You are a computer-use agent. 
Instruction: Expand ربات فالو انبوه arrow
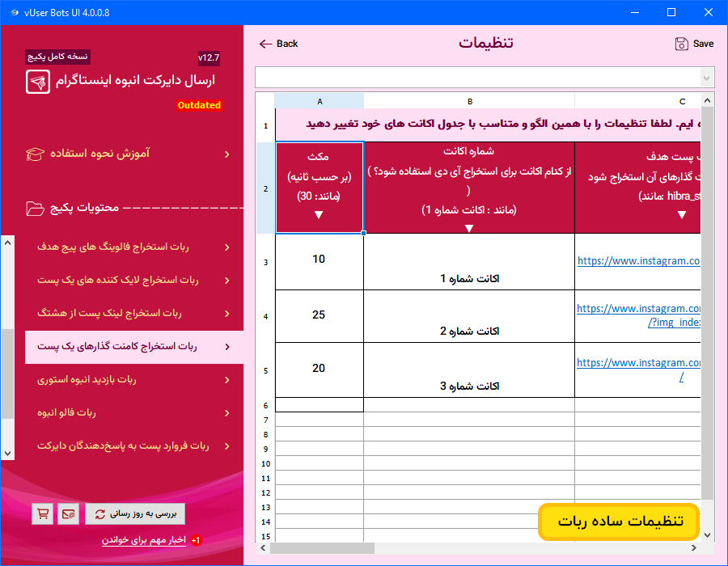(x=227, y=413)
